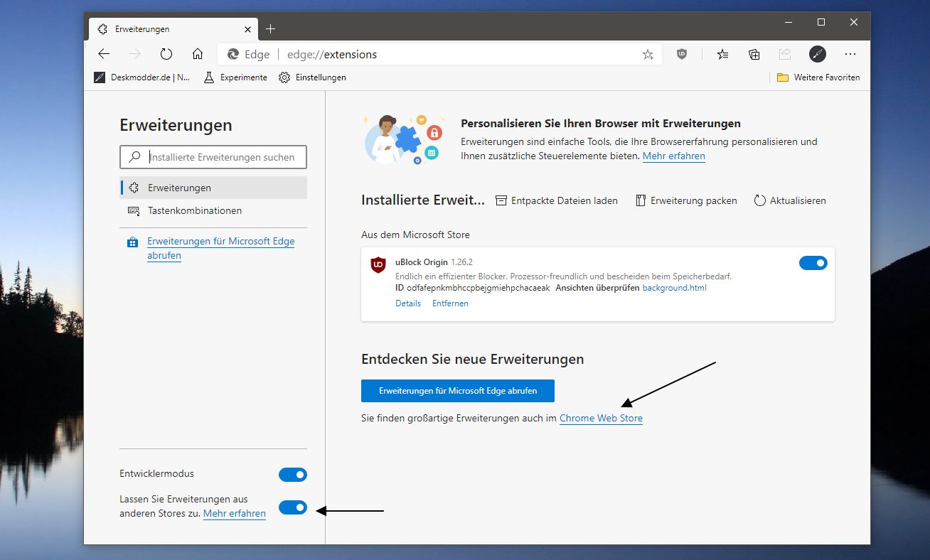The height and width of the screenshot is (560, 930).
Task: Click Entfernen to remove uBlock Origin
Action: pos(450,303)
